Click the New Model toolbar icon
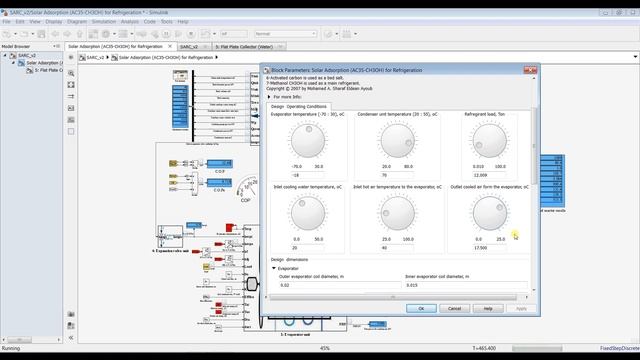The image size is (640, 360). pyautogui.click(x=7, y=34)
